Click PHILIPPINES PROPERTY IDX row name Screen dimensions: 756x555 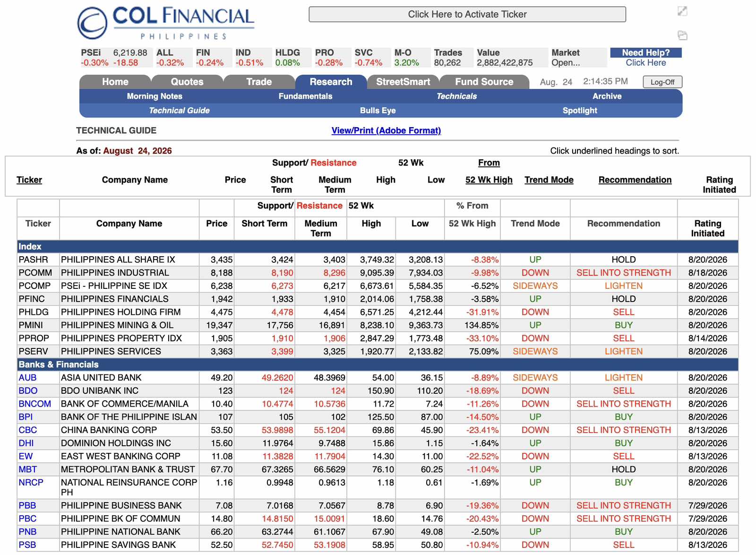pyautogui.click(x=121, y=338)
